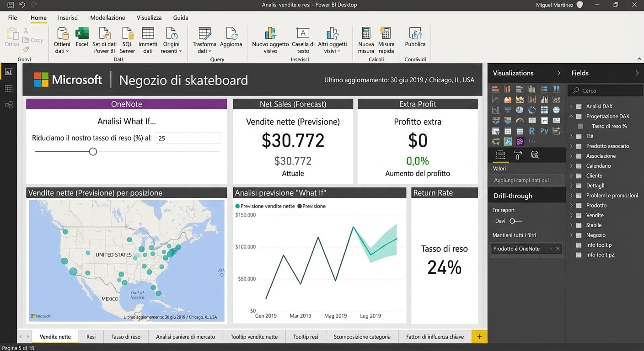The image size is (644, 351).
Task: Click the return rate value box 25
Action: [188, 138]
